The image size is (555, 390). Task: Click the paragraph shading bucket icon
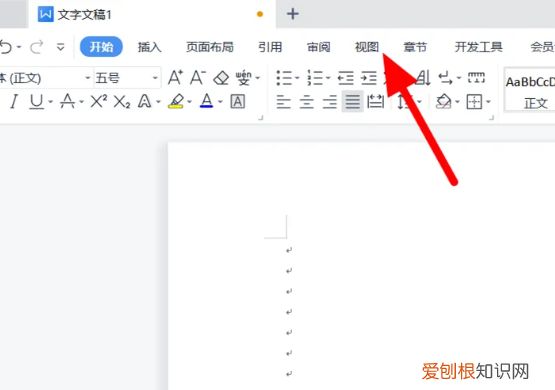click(x=444, y=102)
